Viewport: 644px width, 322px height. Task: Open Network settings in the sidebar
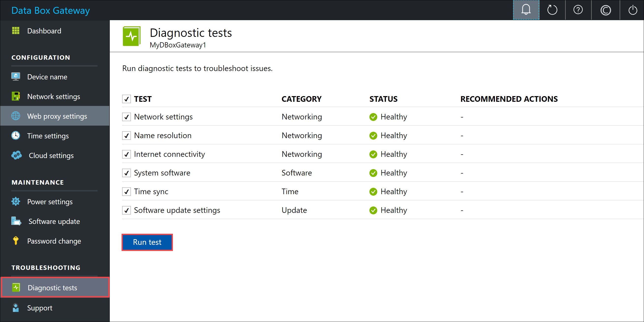[x=54, y=97]
